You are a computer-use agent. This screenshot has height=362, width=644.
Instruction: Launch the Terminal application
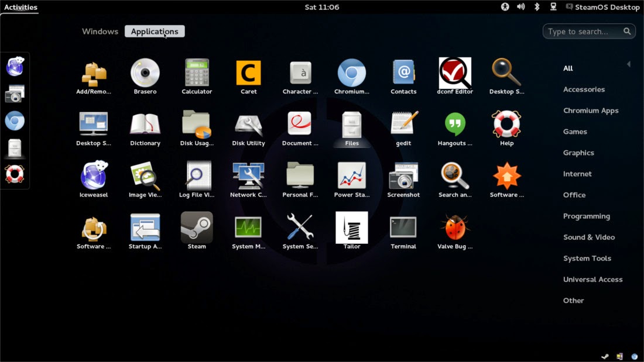[x=403, y=229]
